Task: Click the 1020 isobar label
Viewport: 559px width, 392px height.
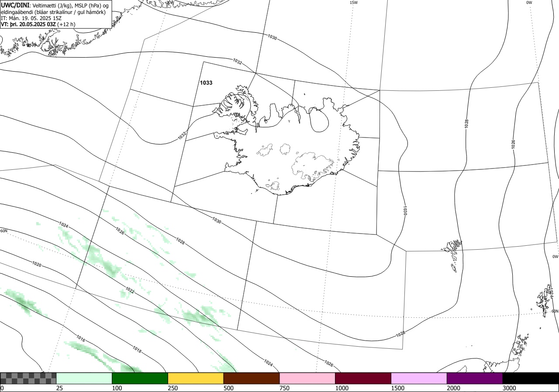Action: click(37, 265)
